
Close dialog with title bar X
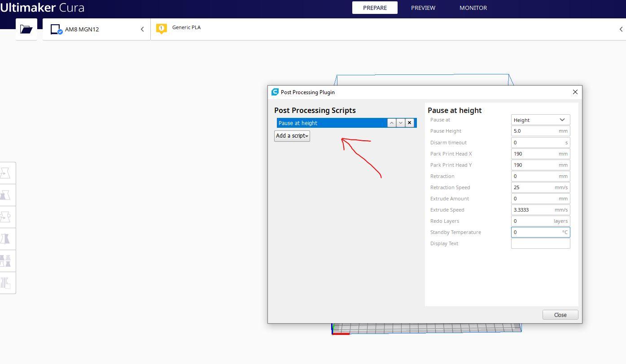point(575,92)
